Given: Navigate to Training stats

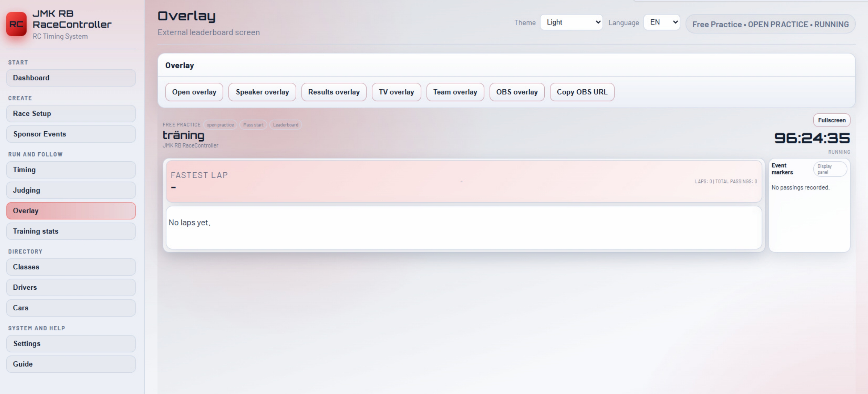Looking at the screenshot, I should click(71, 231).
